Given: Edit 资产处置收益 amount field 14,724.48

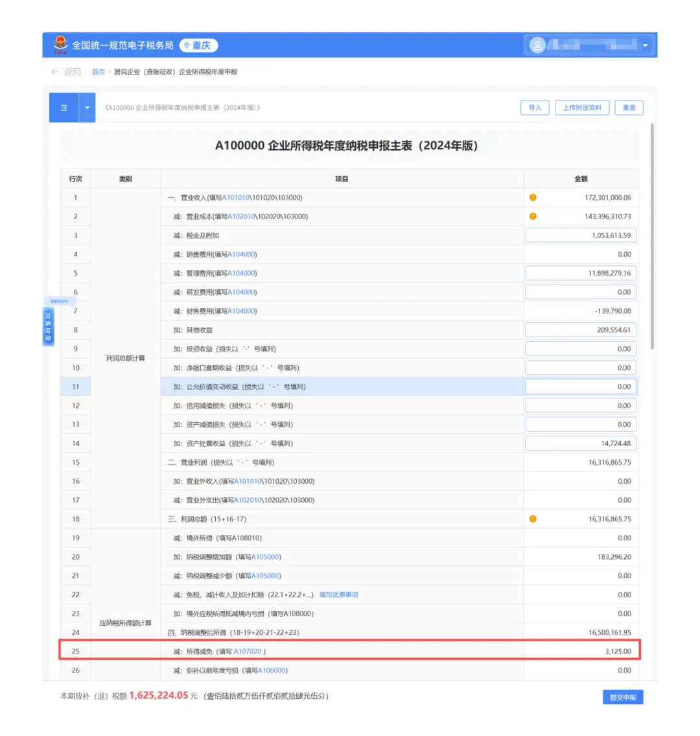Looking at the screenshot, I should (581, 443).
